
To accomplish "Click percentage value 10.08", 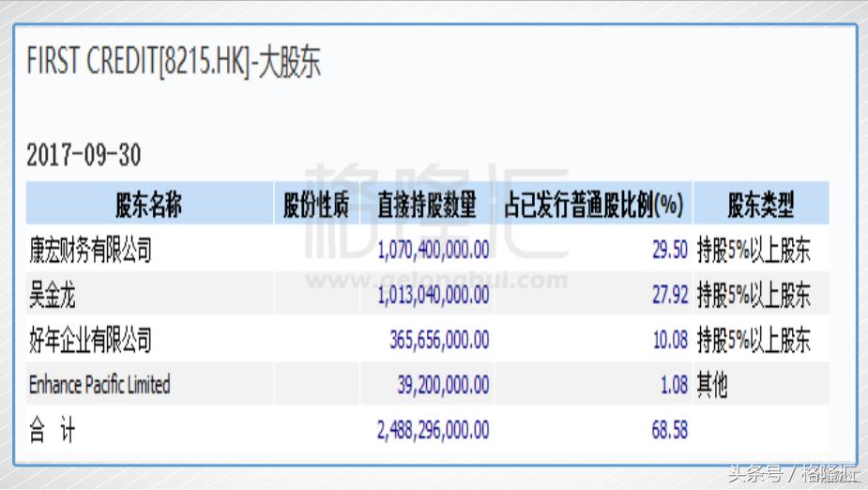I will [x=670, y=340].
